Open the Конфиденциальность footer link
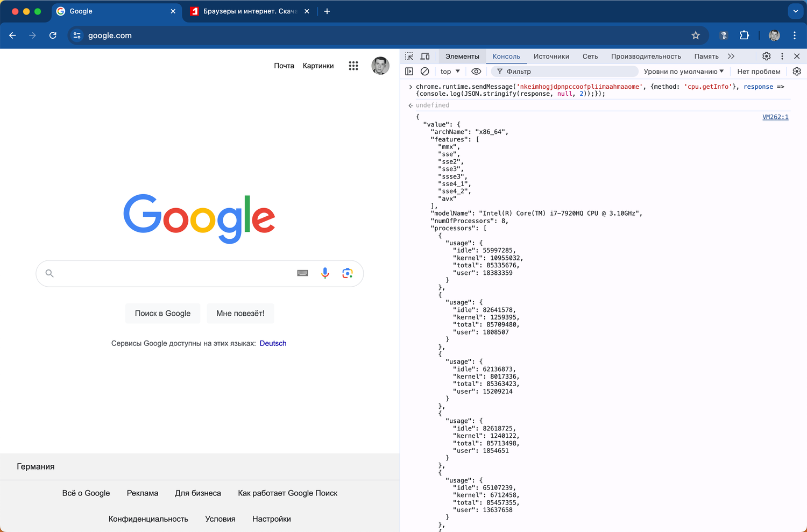The height and width of the screenshot is (532, 807). (x=148, y=519)
